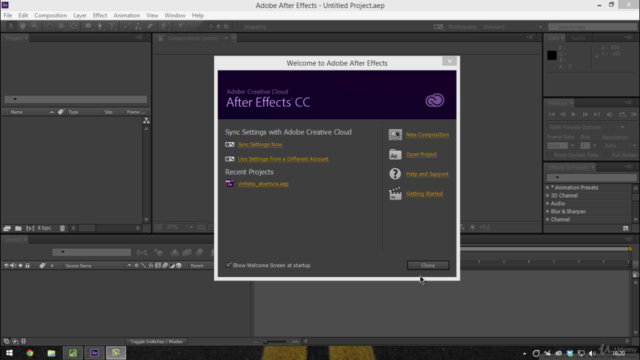Click the Effects & Presets search field

591,178
